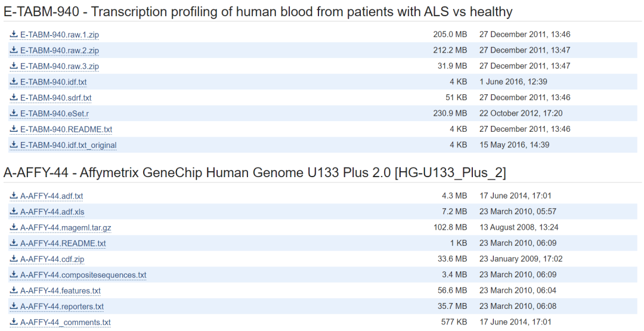Click the 230.9 MB size of eSet.r

[450, 113]
